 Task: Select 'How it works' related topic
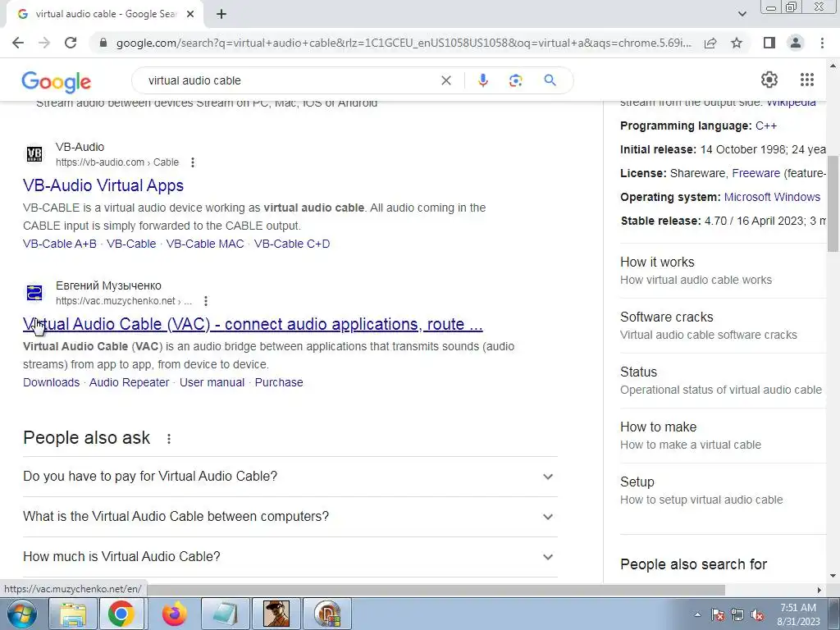(724, 271)
